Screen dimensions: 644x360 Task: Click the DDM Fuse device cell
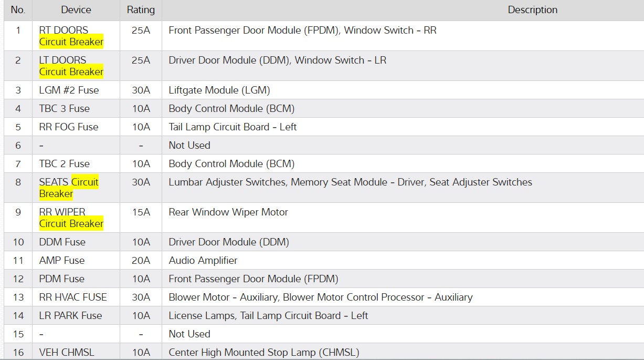click(62, 242)
